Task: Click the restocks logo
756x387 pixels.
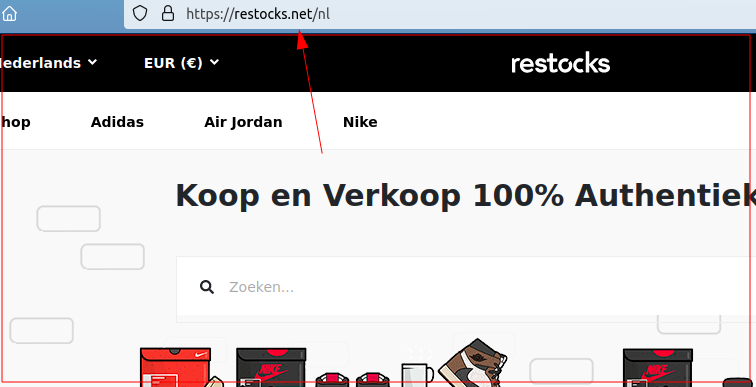Action: click(560, 64)
